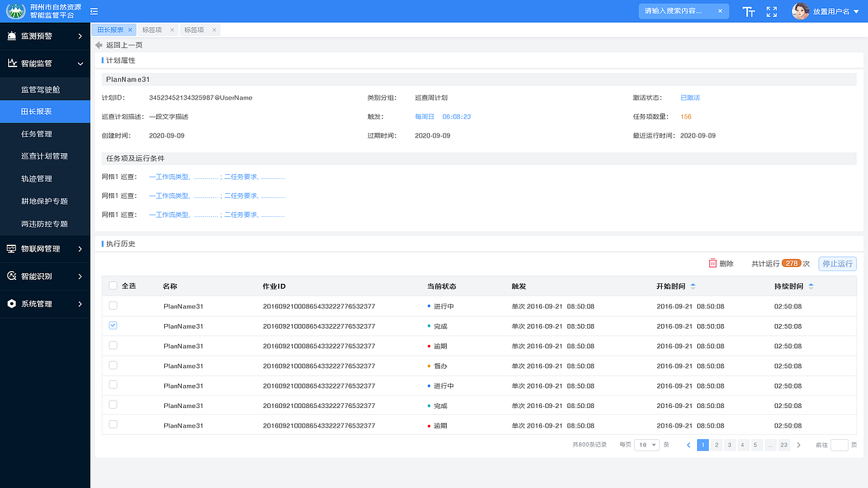Click the 智能监管 chart icon
The width and height of the screenshot is (868, 488).
(12, 63)
